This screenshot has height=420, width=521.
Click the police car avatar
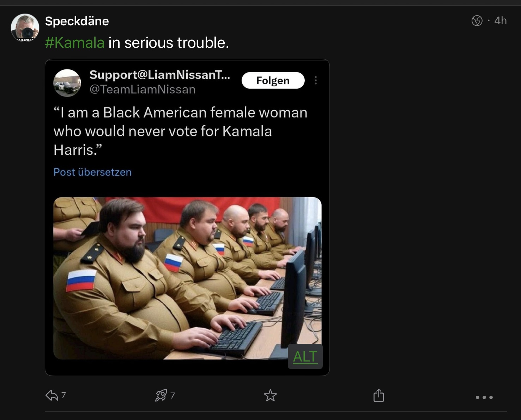[x=67, y=83]
